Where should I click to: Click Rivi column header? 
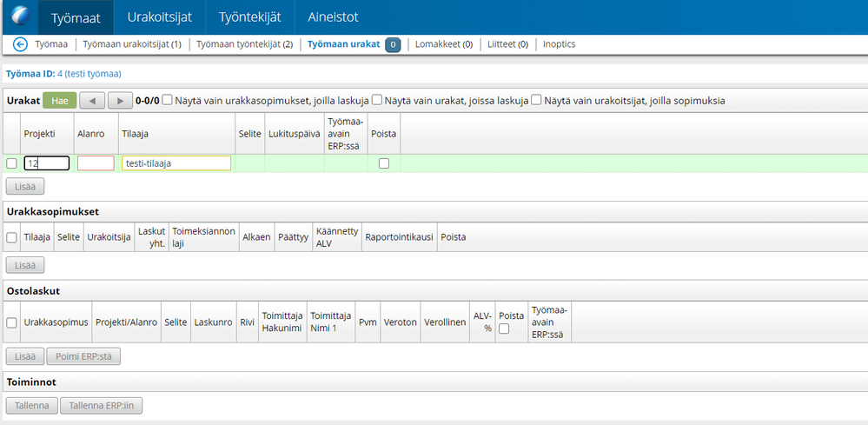(x=247, y=322)
